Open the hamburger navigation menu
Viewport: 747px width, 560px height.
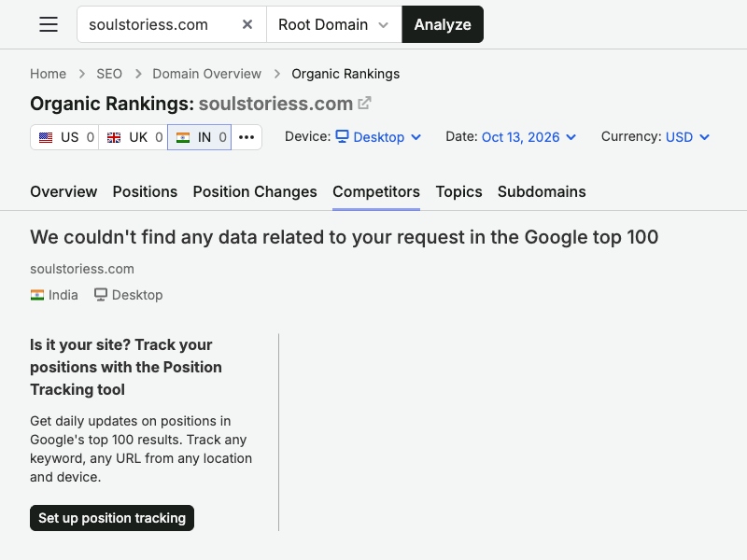(x=49, y=24)
